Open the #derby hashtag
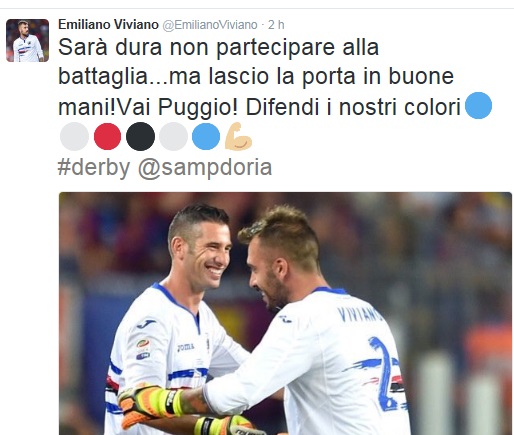 tap(94, 167)
